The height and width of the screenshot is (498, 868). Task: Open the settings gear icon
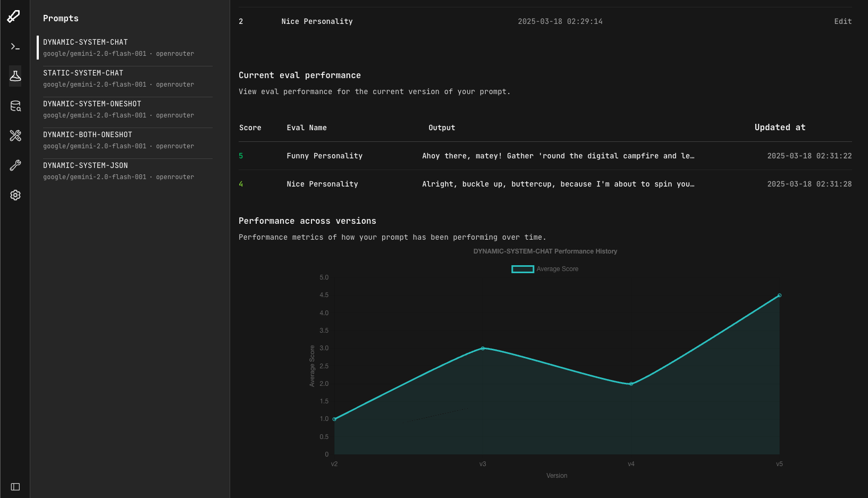tap(14, 195)
